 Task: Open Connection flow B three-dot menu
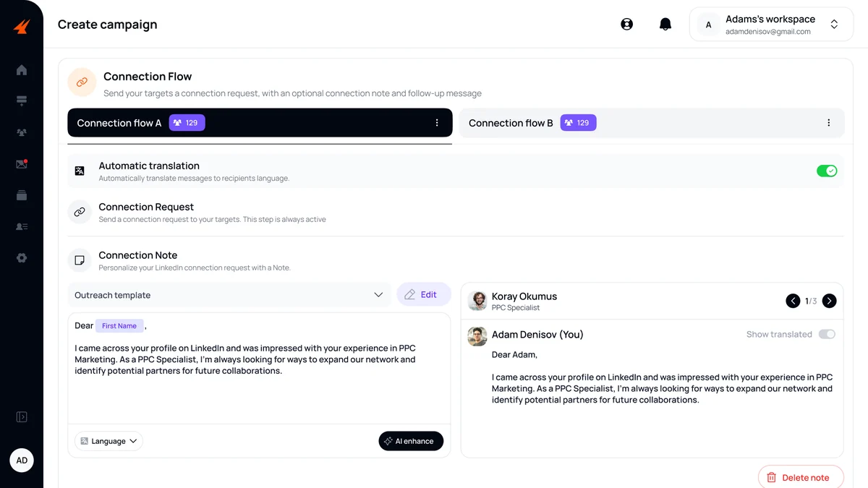coord(828,123)
